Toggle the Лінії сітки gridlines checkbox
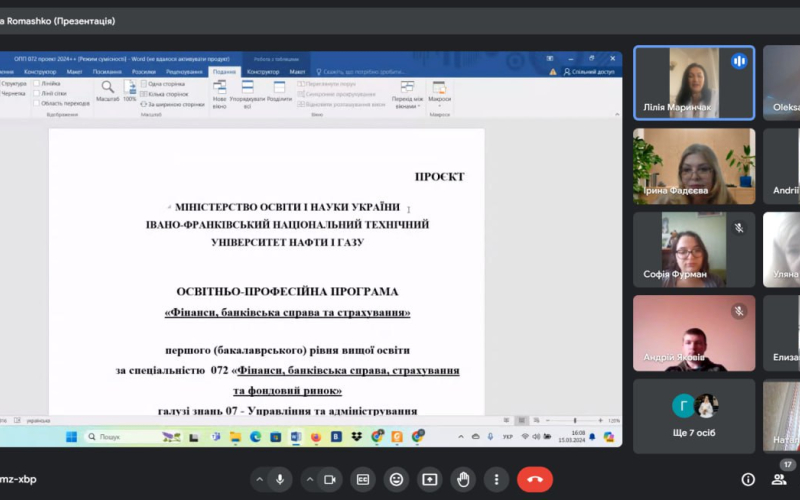This screenshot has height=500, width=800. click(50, 93)
